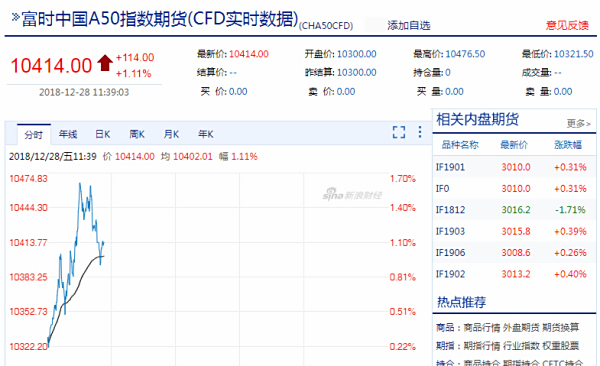
Task: Open the IF1901 futures row
Action: click(514, 167)
